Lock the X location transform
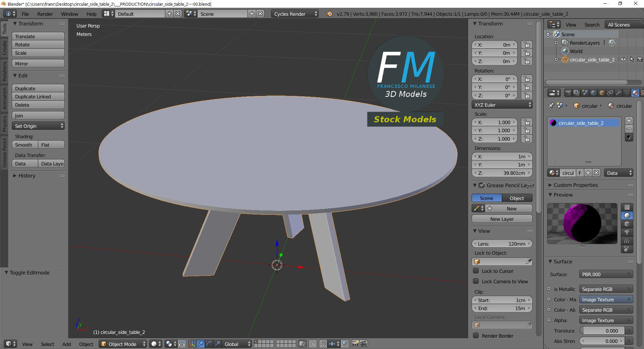 click(x=527, y=45)
